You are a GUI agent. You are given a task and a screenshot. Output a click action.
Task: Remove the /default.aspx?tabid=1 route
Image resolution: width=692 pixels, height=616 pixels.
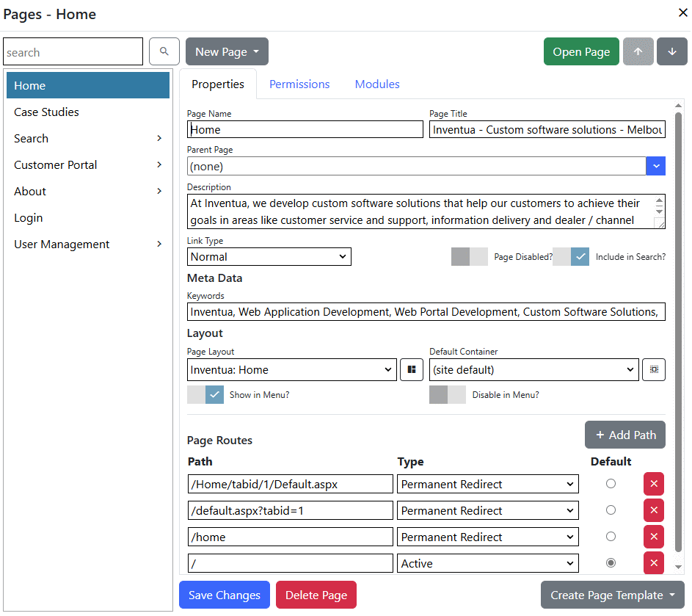point(654,510)
